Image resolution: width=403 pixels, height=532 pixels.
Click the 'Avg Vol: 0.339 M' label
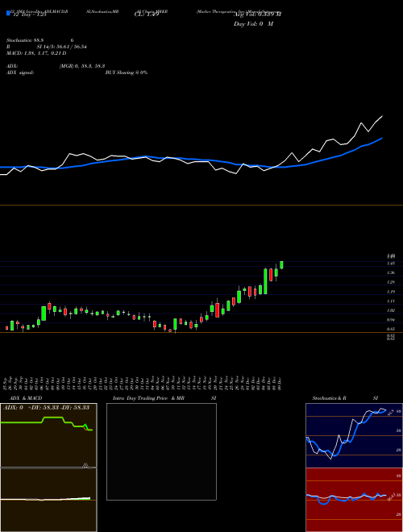pyautogui.click(x=257, y=15)
